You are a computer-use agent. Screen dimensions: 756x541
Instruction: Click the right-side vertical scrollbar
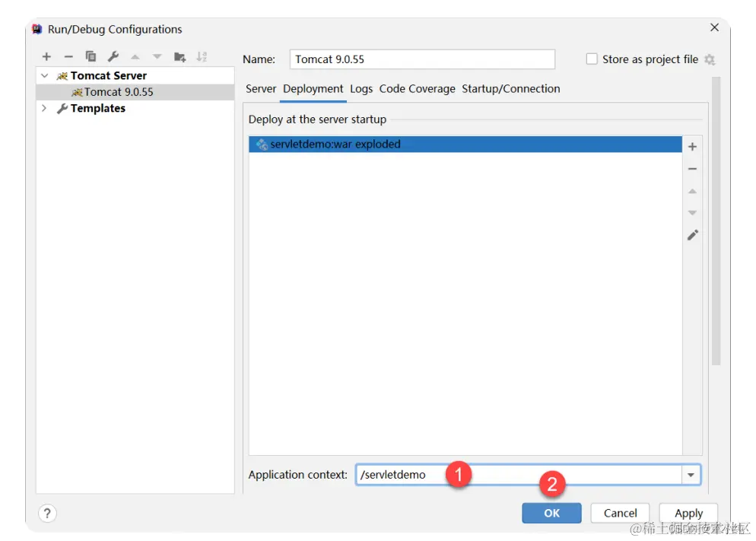click(x=716, y=221)
